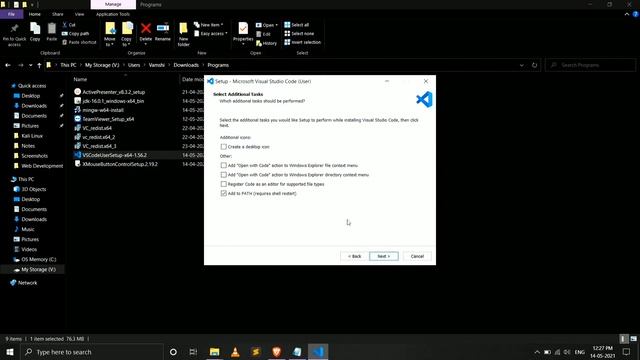Go up one folder level arrow
Image resolution: width=640 pixels, height=360 pixels.
pos(39,65)
